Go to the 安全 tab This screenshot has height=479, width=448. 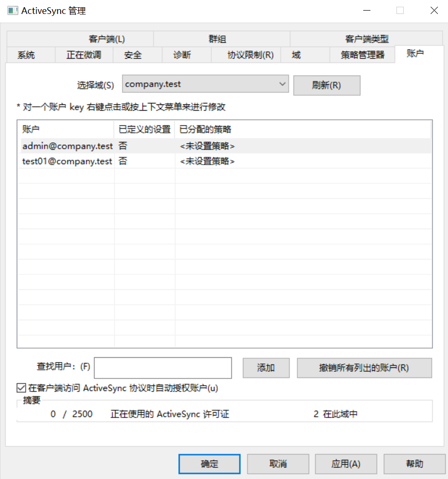137,55
